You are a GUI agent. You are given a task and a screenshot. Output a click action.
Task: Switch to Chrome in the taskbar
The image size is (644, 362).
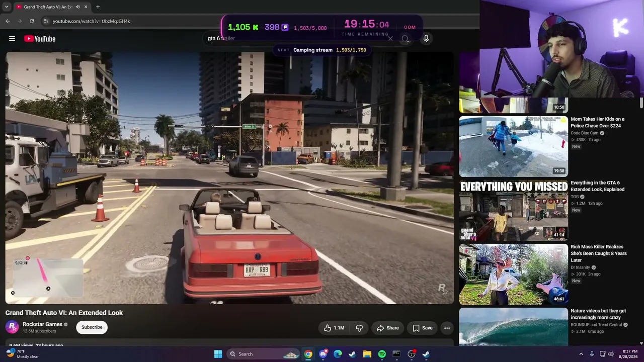[x=308, y=354]
